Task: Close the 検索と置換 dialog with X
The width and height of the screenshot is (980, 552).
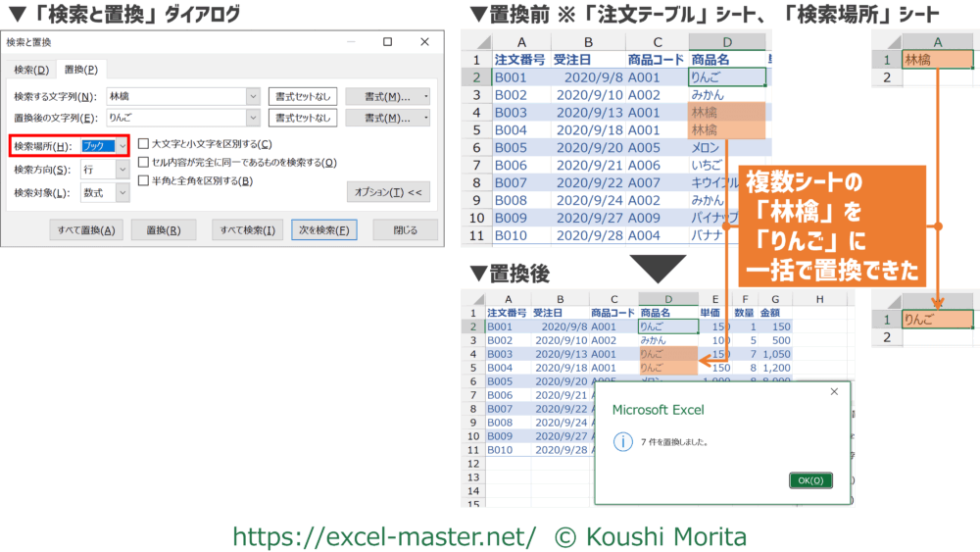Action: tap(424, 42)
